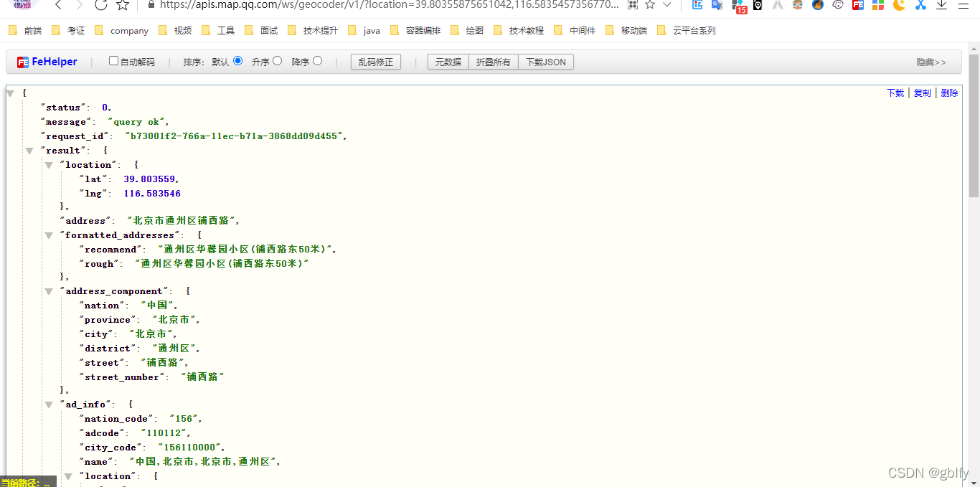Viewport: 980px width, 487px height.
Task: Click the black location-pin extension icon
Action: 758,4
